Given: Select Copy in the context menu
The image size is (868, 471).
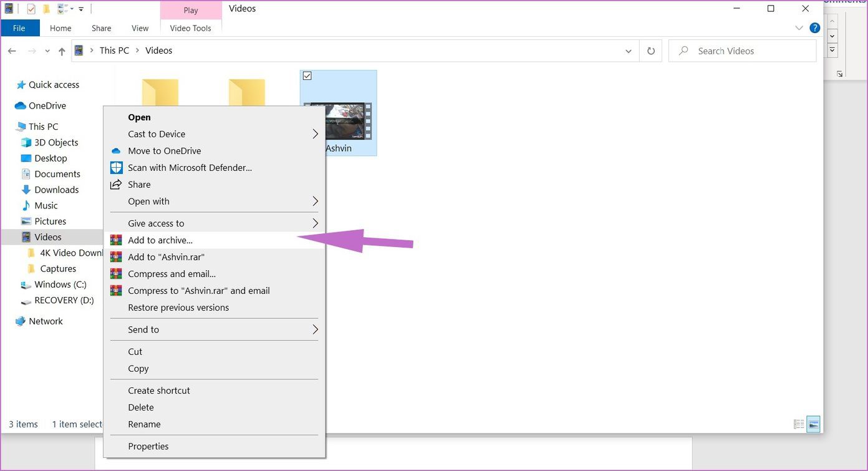Looking at the screenshot, I should coord(214,369).
